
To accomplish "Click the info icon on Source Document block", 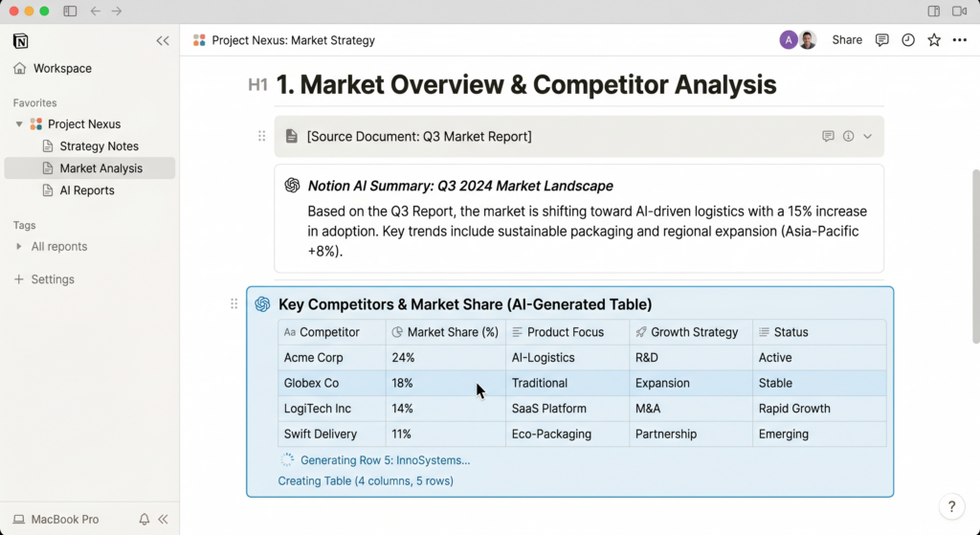I will [848, 136].
